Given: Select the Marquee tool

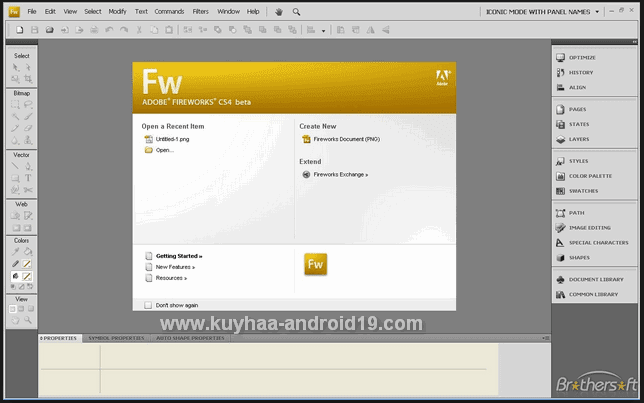Looking at the screenshot, I should point(16,104).
